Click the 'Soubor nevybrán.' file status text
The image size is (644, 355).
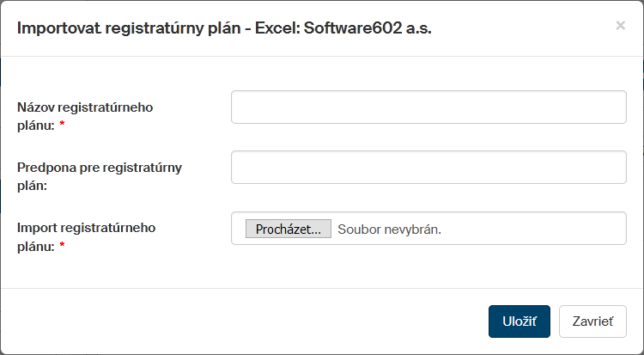click(x=389, y=230)
